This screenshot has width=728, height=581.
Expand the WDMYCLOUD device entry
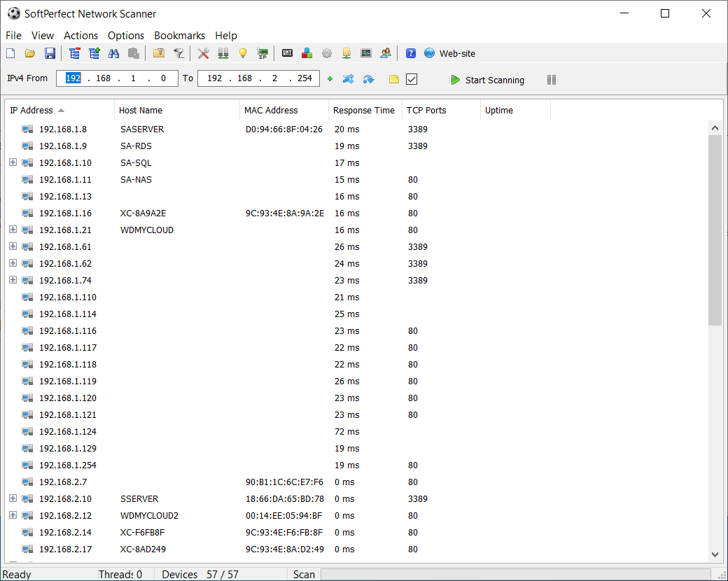click(13, 230)
